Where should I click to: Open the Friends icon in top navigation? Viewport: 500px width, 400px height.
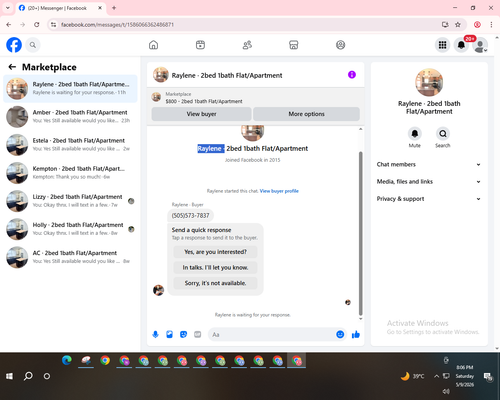[x=247, y=45]
